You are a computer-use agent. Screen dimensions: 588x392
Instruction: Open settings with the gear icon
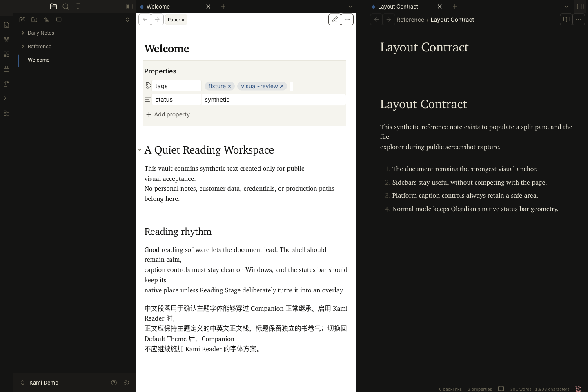126,383
